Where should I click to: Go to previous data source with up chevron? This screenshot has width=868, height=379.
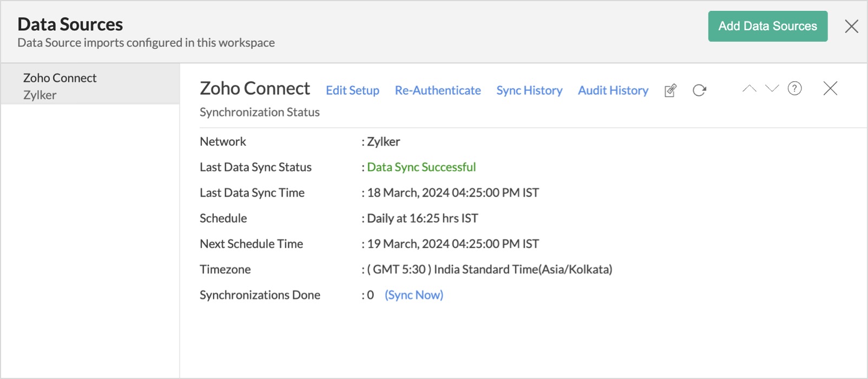point(749,89)
